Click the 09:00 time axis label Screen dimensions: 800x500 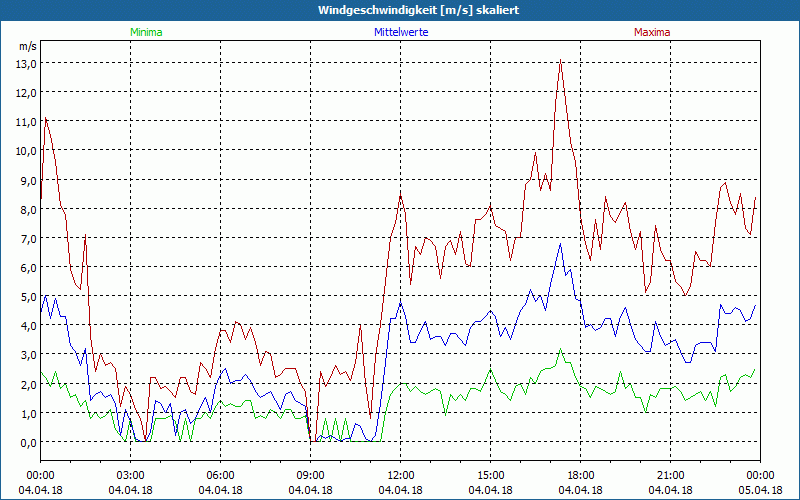(311, 476)
